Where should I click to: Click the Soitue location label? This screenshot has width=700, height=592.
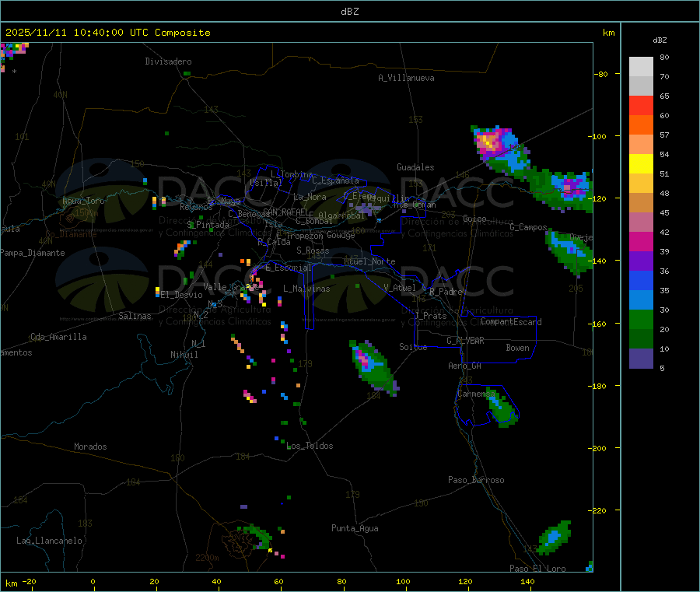(413, 347)
